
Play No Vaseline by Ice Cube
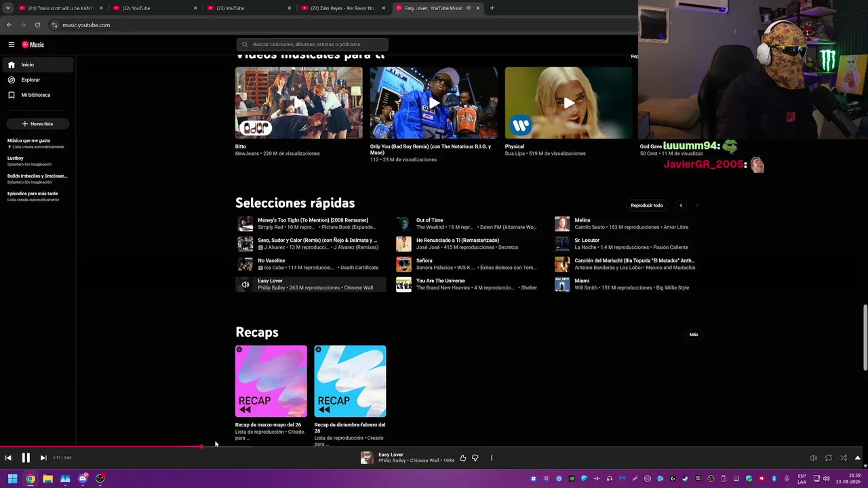coord(311,264)
